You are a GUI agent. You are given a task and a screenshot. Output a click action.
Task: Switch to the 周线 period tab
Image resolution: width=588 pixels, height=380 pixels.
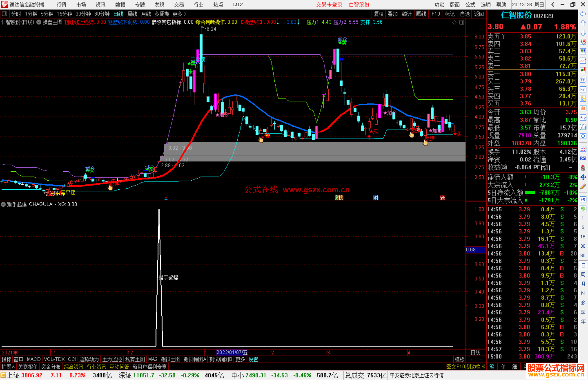click(x=132, y=14)
